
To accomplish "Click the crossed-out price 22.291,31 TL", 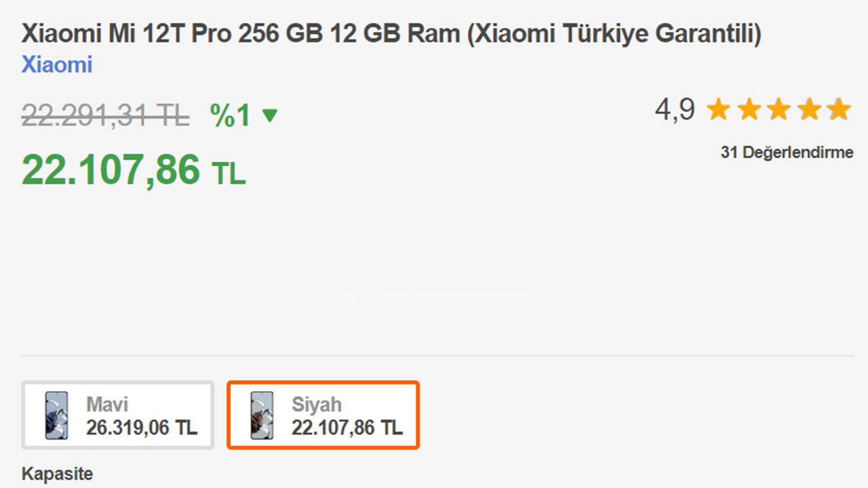I will 105,116.
